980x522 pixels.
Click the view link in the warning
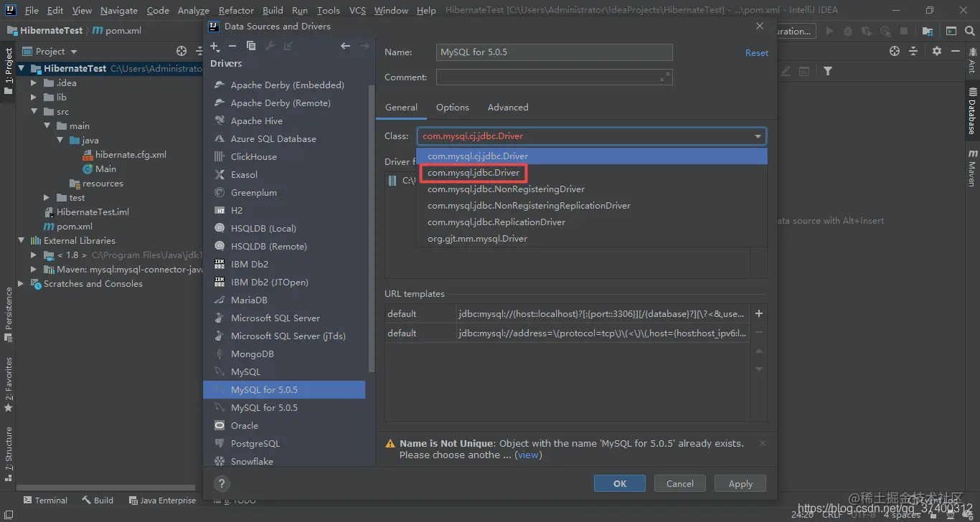pos(528,455)
